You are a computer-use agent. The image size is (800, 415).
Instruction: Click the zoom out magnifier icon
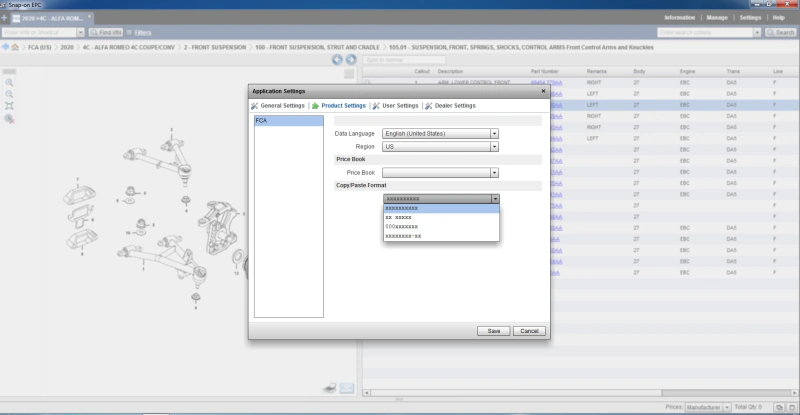pos(9,93)
